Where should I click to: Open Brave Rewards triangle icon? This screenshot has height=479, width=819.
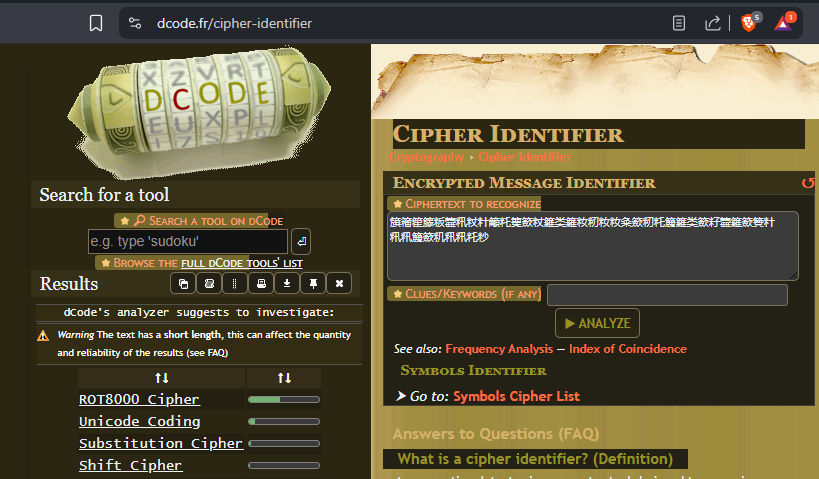782,23
